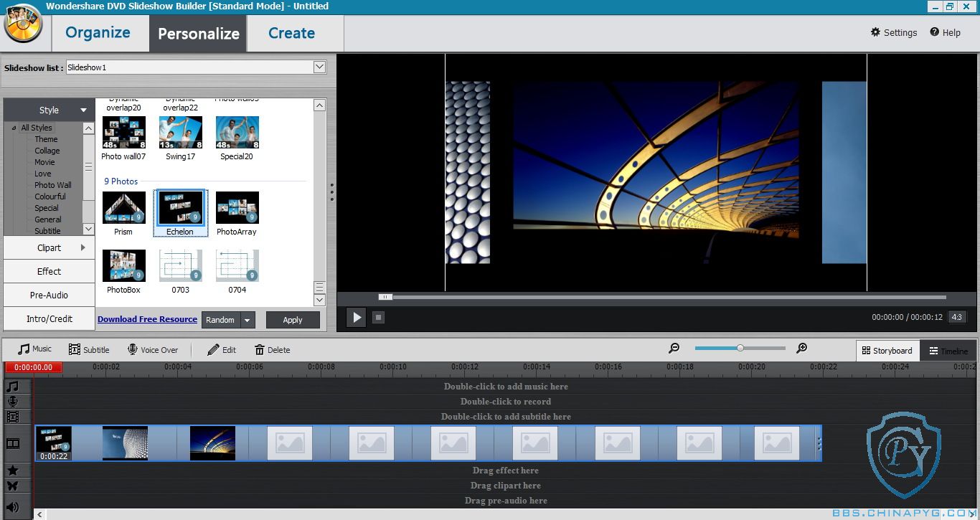Open the Intro/Credit panel
The width and height of the screenshot is (980, 520).
(x=49, y=318)
